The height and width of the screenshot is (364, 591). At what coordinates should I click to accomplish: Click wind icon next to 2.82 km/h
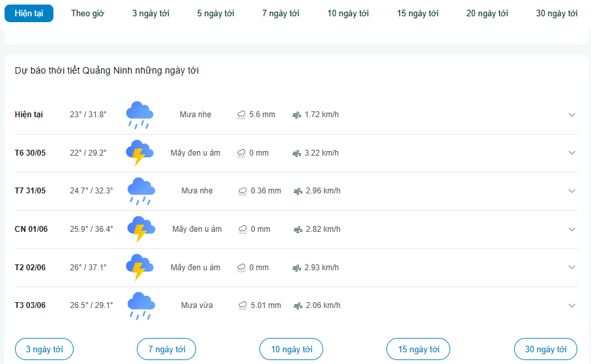point(298,229)
